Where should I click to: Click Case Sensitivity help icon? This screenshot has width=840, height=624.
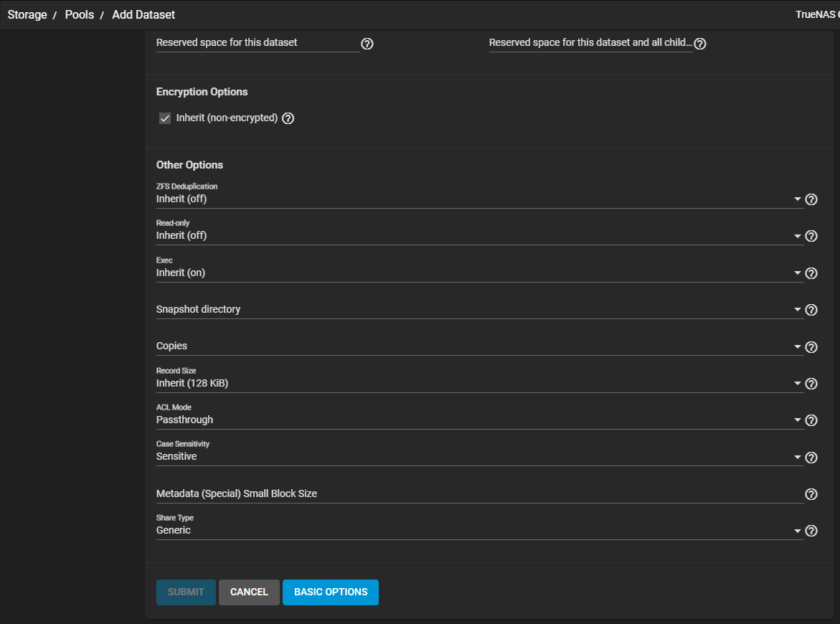[x=811, y=458]
